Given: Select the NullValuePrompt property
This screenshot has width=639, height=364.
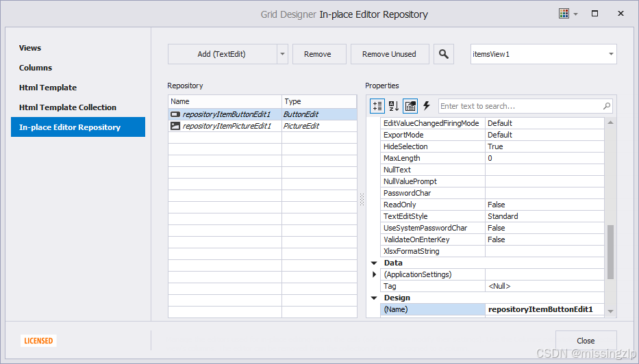Looking at the screenshot, I should click(433, 181).
